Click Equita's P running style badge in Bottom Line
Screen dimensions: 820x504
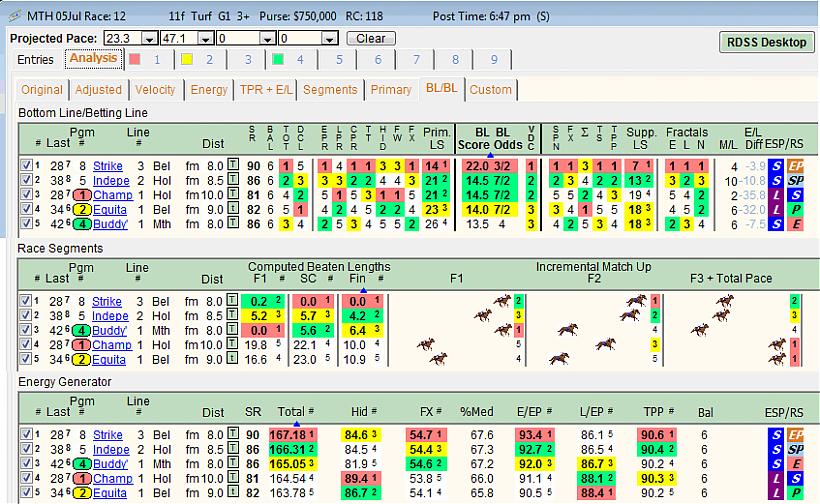point(795,210)
